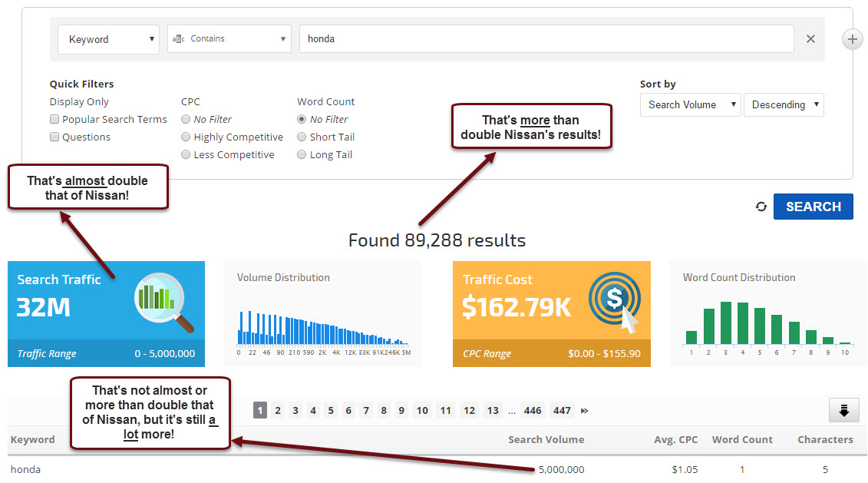Click the $1.05 Avg. CPC cell
Viewport: 868px width, 483px height.
tap(685, 469)
